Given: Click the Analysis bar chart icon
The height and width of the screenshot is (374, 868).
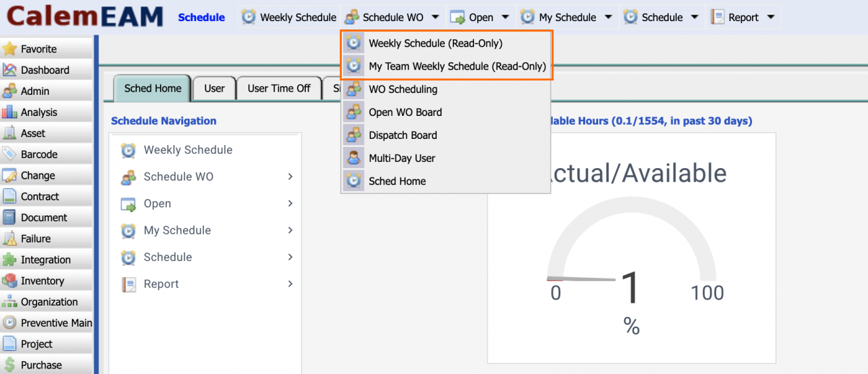Looking at the screenshot, I should (9, 112).
